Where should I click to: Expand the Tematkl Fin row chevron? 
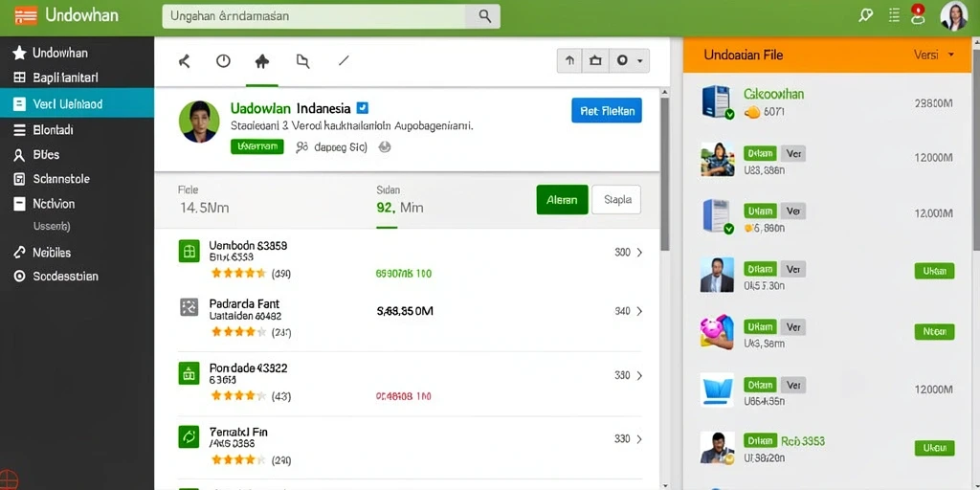tap(638, 439)
